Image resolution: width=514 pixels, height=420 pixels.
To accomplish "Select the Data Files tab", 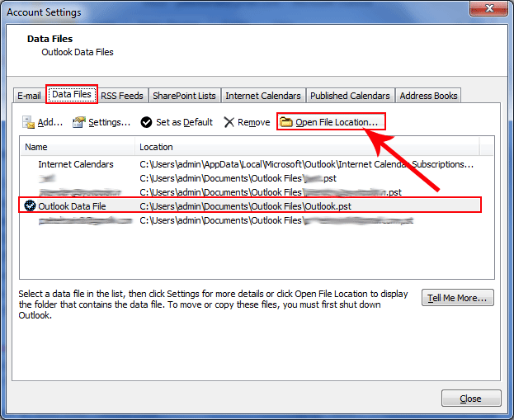I will click(72, 94).
